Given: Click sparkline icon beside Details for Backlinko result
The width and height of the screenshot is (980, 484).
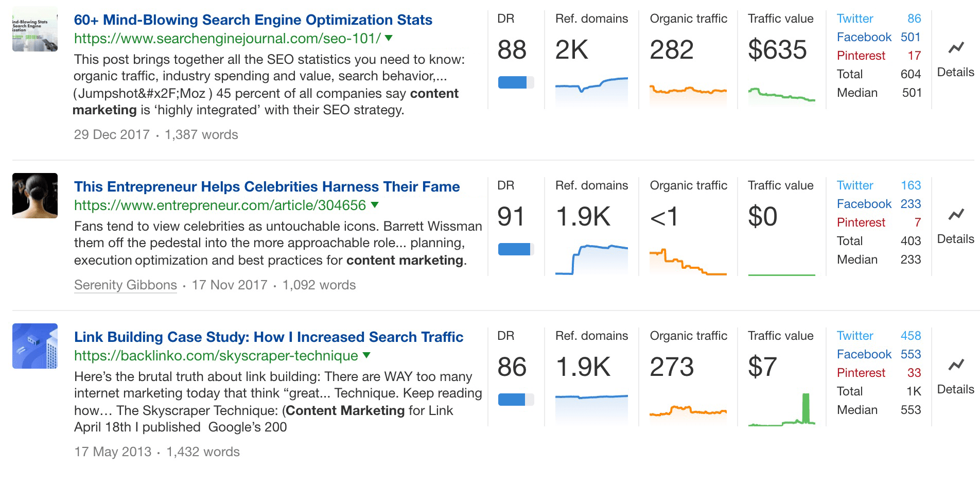Looking at the screenshot, I should [x=955, y=364].
